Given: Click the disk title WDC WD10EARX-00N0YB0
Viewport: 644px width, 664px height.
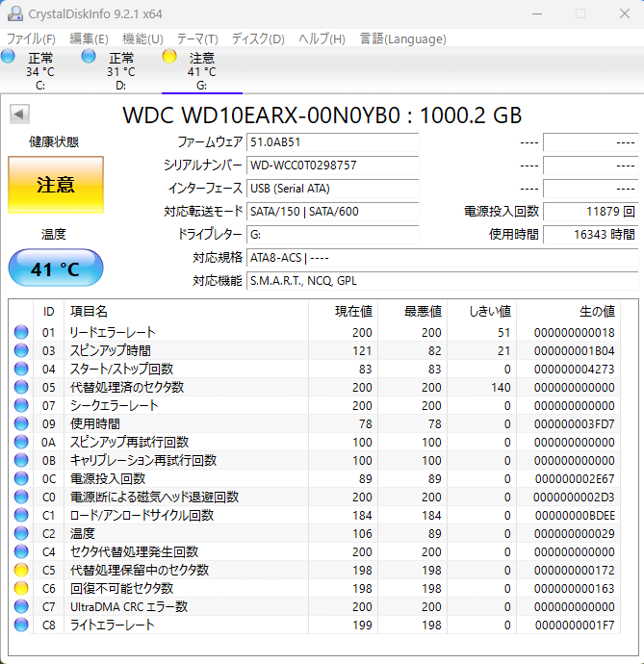Looking at the screenshot, I should [261, 115].
